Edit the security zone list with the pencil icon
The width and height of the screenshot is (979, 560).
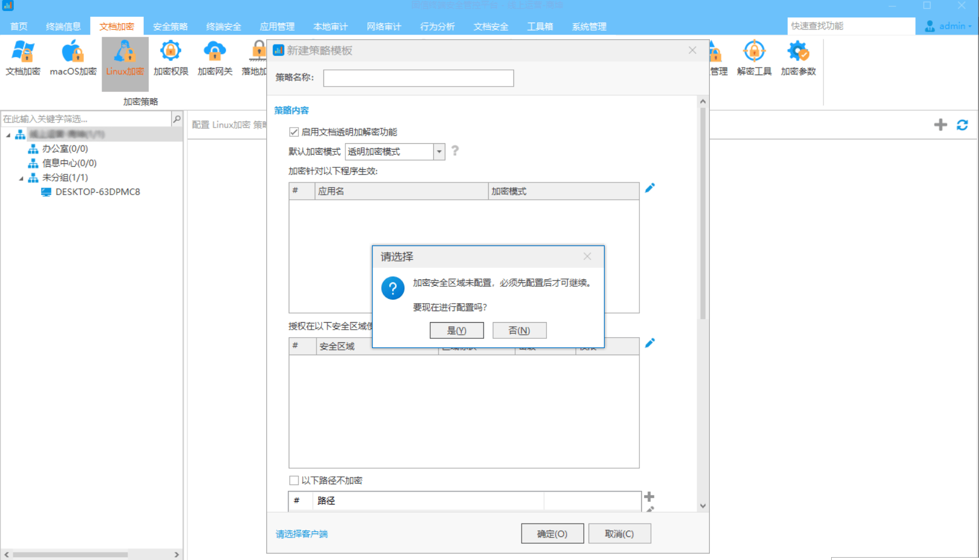[x=650, y=343]
